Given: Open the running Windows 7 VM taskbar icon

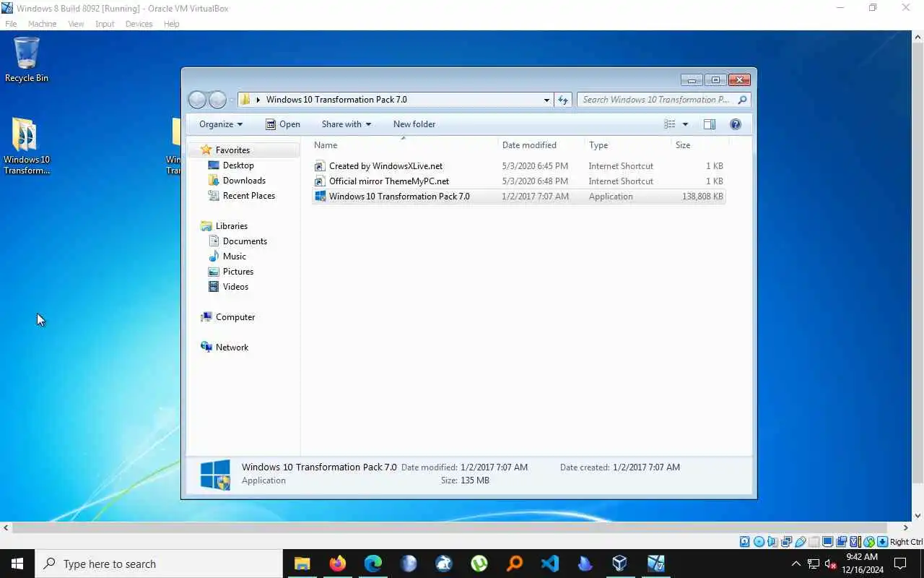Looking at the screenshot, I should click(x=655, y=564).
